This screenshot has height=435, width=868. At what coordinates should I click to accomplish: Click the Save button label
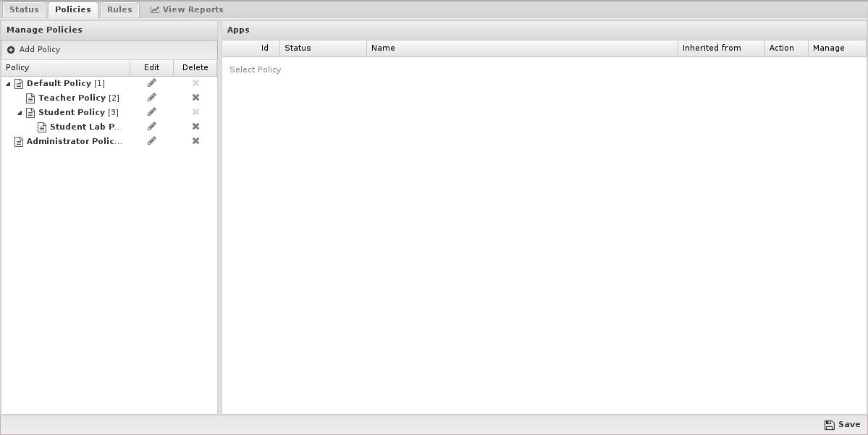pyautogui.click(x=849, y=424)
